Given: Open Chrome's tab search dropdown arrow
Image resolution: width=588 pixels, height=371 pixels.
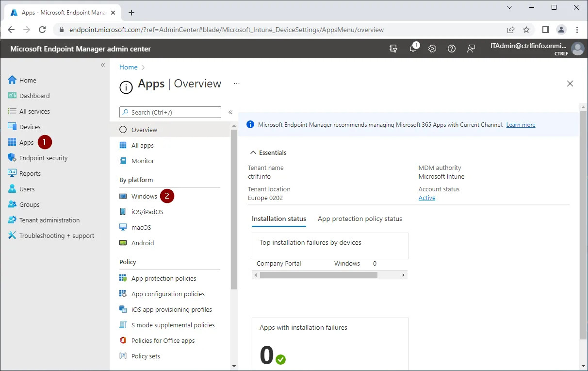Looking at the screenshot, I should [509, 8].
